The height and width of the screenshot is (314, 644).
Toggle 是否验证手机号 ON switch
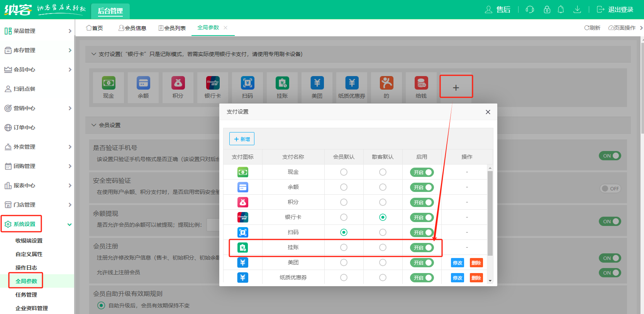610,156
